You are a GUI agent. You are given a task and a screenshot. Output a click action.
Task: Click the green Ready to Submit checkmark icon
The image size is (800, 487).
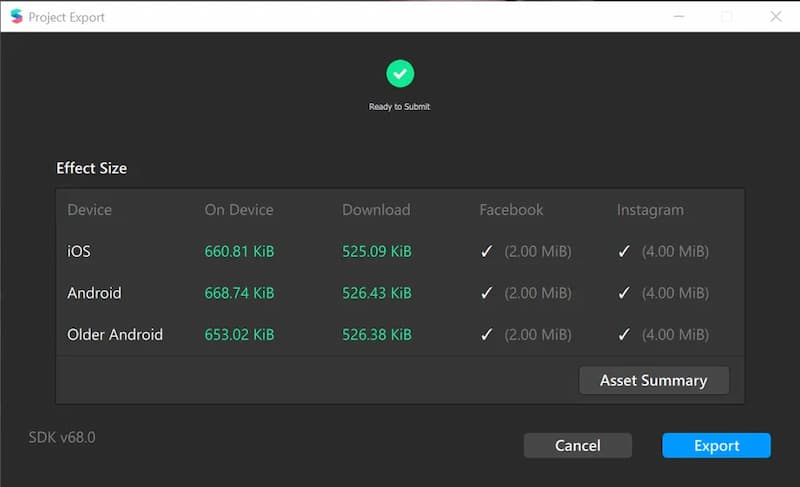(400, 73)
